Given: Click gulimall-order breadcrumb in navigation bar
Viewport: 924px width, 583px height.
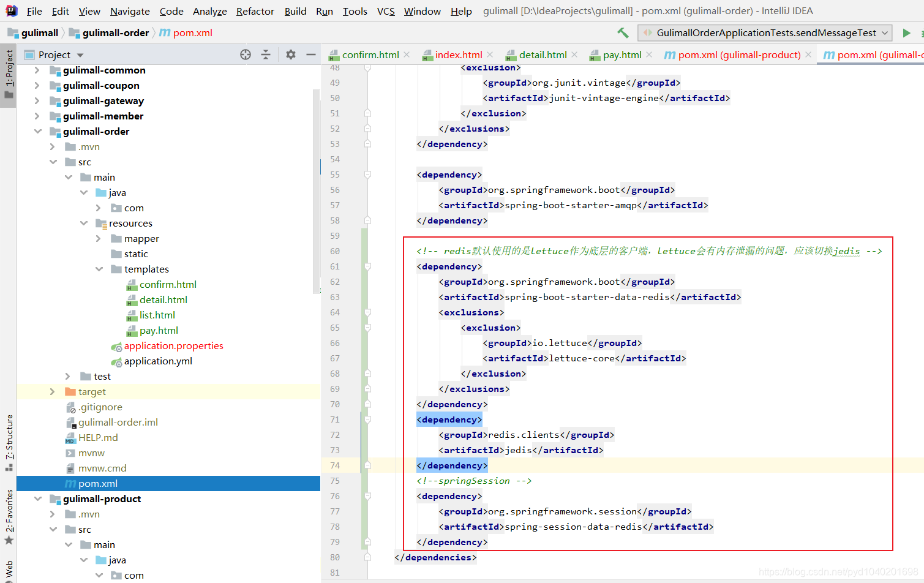Looking at the screenshot, I should pos(109,32).
